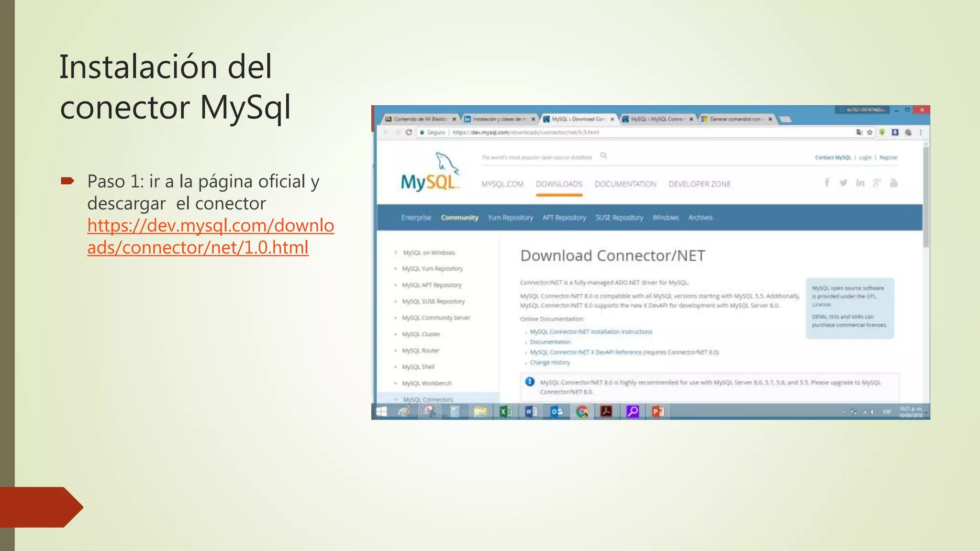Open MySQL Workbench sidebar item

coord(427,384)
